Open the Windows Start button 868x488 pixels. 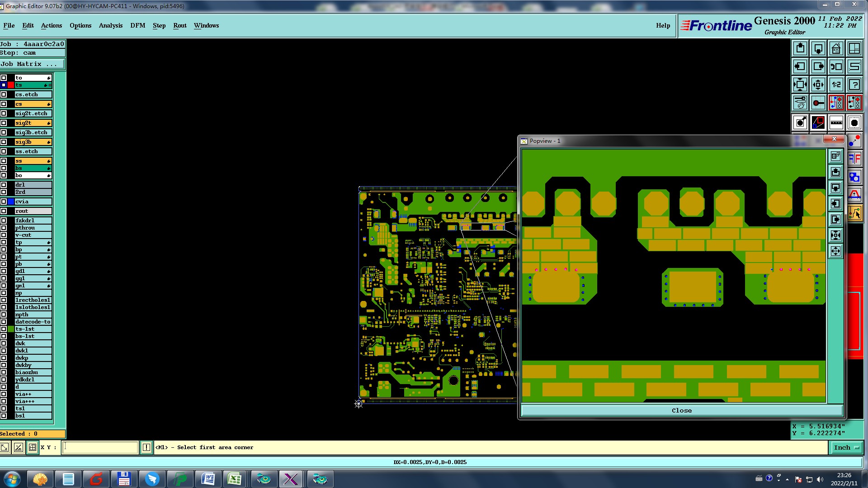[12, 479]
